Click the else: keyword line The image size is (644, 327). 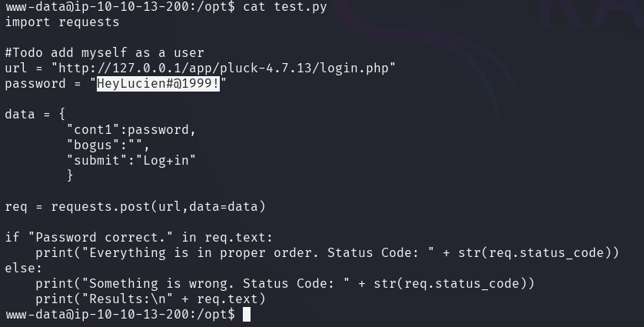tap(23, 269)
